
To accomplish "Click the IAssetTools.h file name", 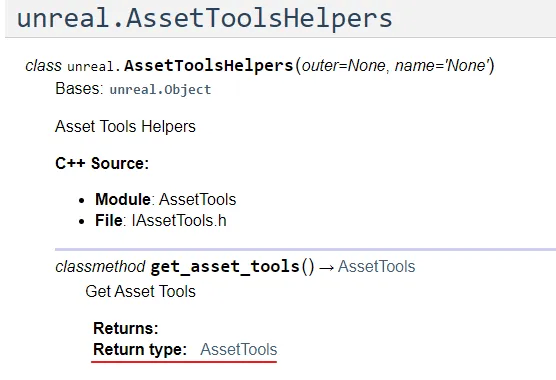I will (x=179, y=220).
